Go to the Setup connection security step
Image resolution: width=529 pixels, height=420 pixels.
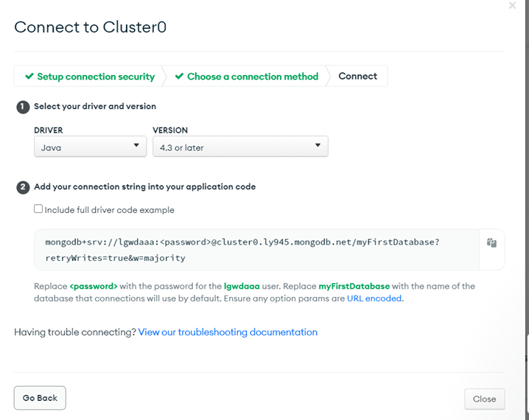96,77
